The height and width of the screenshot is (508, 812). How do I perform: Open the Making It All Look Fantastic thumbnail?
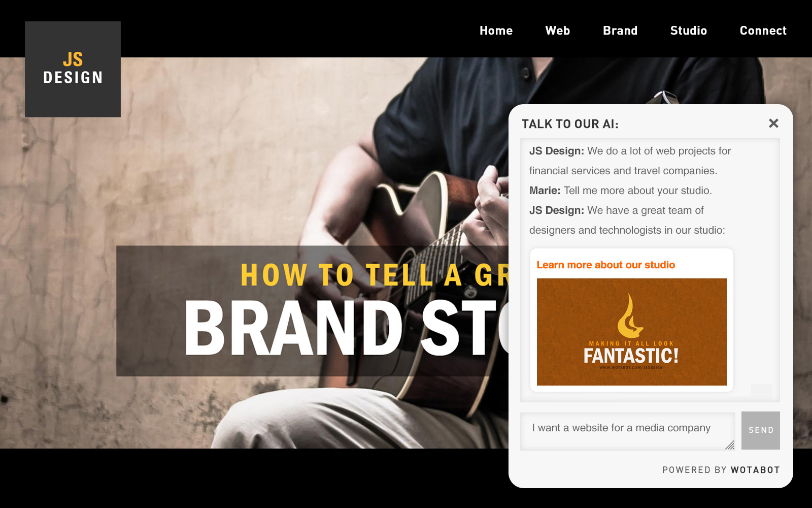click(x=632, y=332)
